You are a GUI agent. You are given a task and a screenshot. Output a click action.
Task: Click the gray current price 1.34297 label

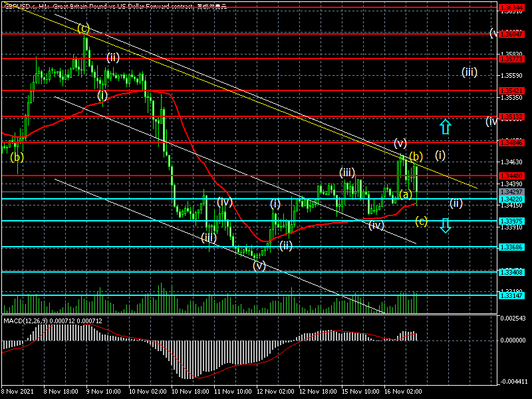[511, 192]
